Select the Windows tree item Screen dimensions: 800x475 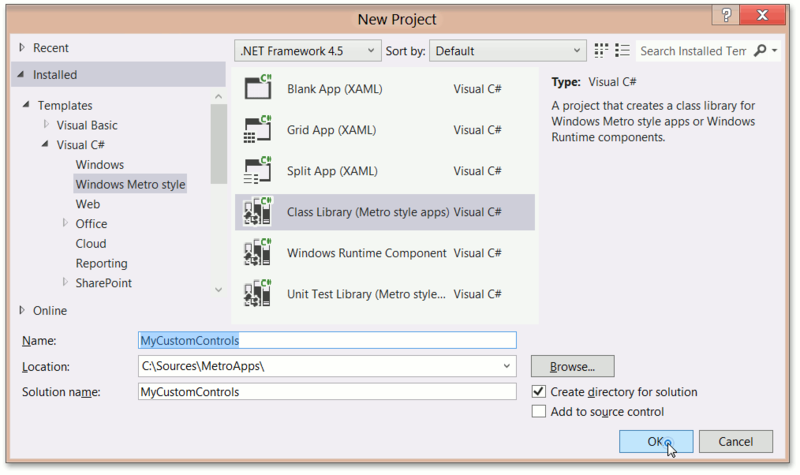(x=99, y=164)
